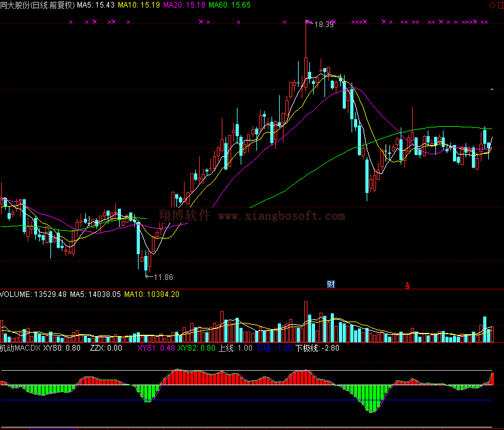Image resolution: width=504 pixels, height=430 pixels.
Task: Click the red S signal marker
Action: click(407, 285)
